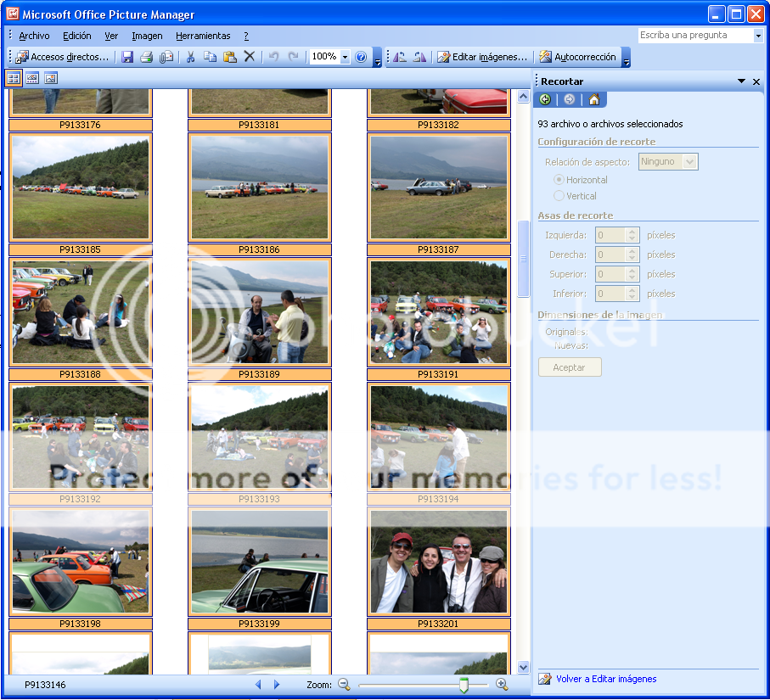Switch to thumbnail view

(14, 77)
